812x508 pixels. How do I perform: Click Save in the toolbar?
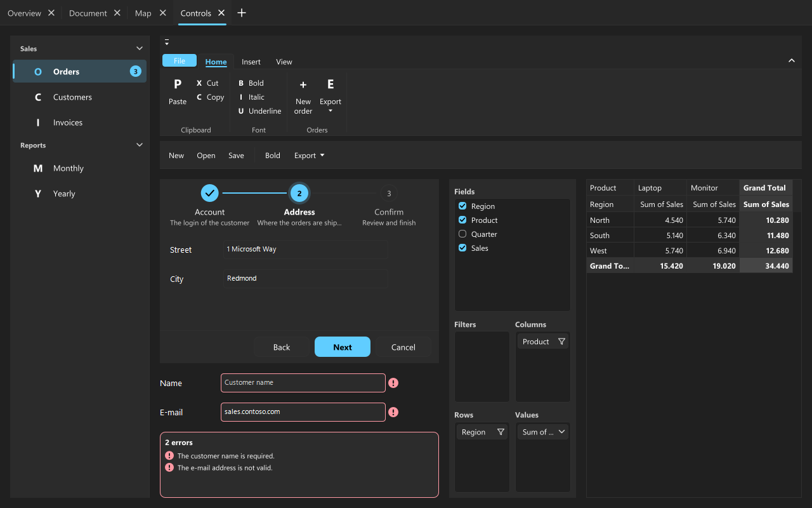236,156
